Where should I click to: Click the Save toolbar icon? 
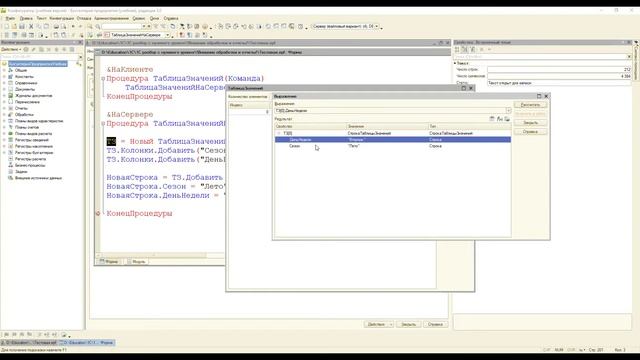22,27
